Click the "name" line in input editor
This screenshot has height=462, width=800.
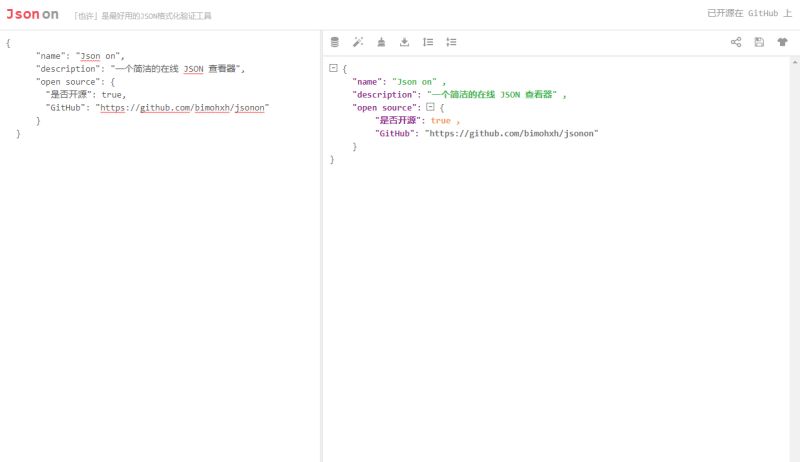tap(80, 56)
